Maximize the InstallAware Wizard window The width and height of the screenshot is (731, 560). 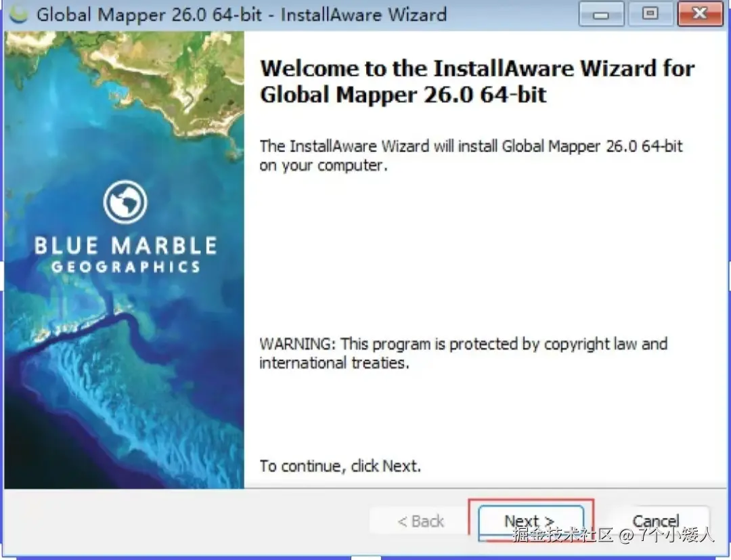coord(650,14)
